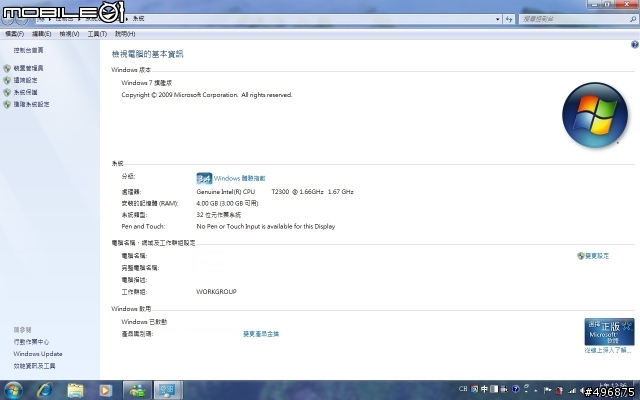Click the 系統 breadcrumb in address bar
The width and height of the screenshot is (640, 400).
138,18
